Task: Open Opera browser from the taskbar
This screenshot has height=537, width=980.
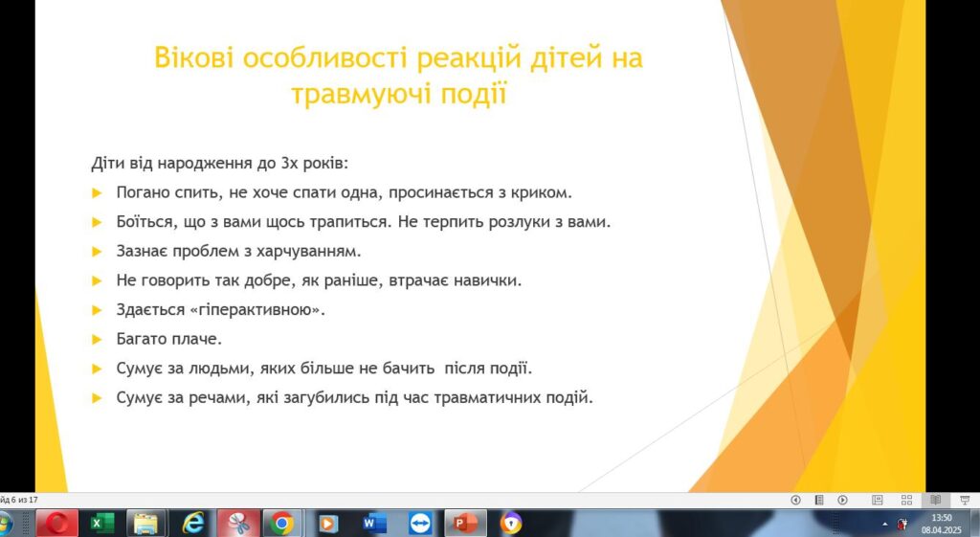Action: (x=56, y=524)
